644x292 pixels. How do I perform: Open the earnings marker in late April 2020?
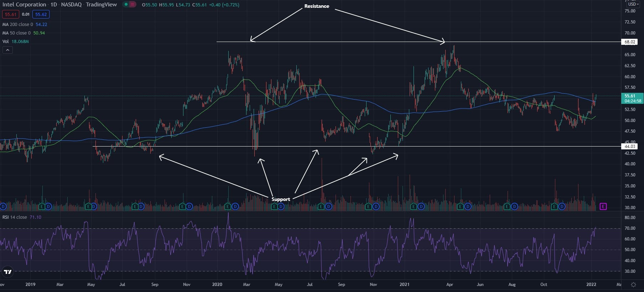click(x=274, y=206)
